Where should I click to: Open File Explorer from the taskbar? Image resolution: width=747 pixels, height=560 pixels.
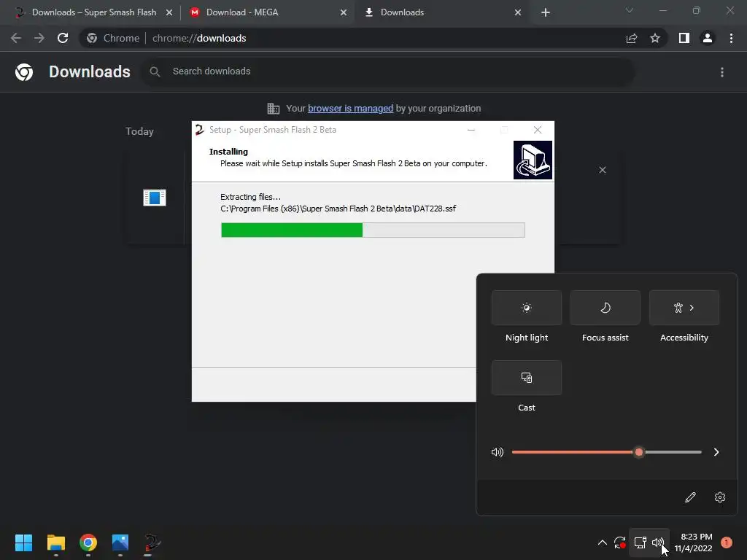pyautogui.click(x=56, y=542)
